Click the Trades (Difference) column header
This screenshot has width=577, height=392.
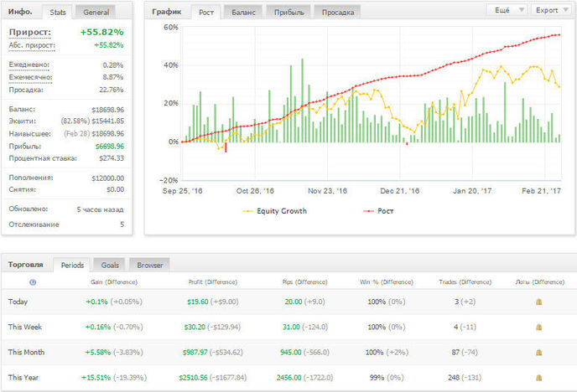pos(465,282)
